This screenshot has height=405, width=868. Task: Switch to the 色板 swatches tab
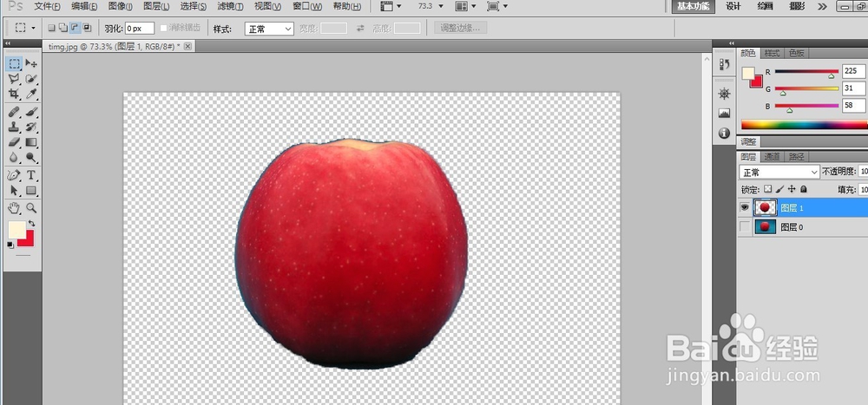tap(797, 53)
